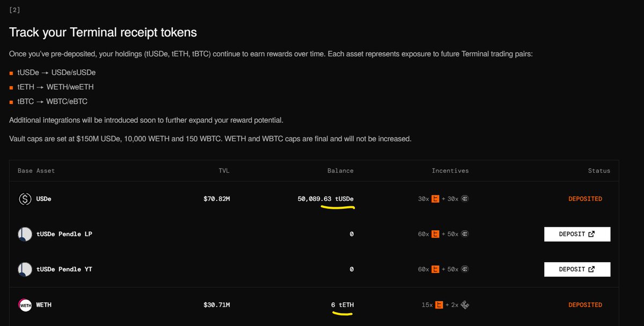Click the 'Vault caps are set at' sentence

point(210,139)
